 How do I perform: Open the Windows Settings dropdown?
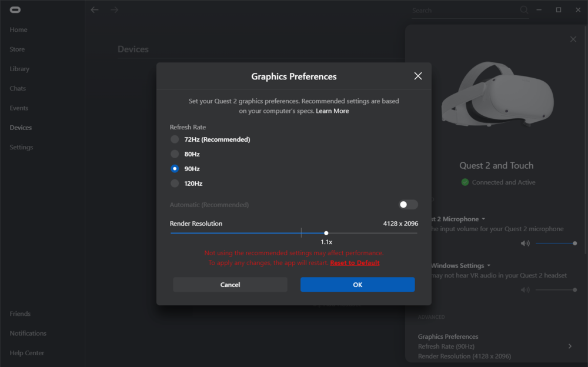click(489, 266)
